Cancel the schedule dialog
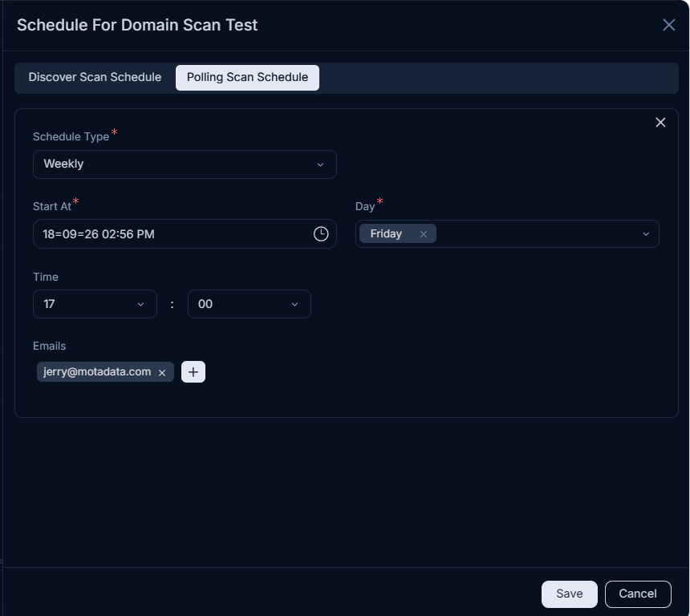 click(638, 594)
